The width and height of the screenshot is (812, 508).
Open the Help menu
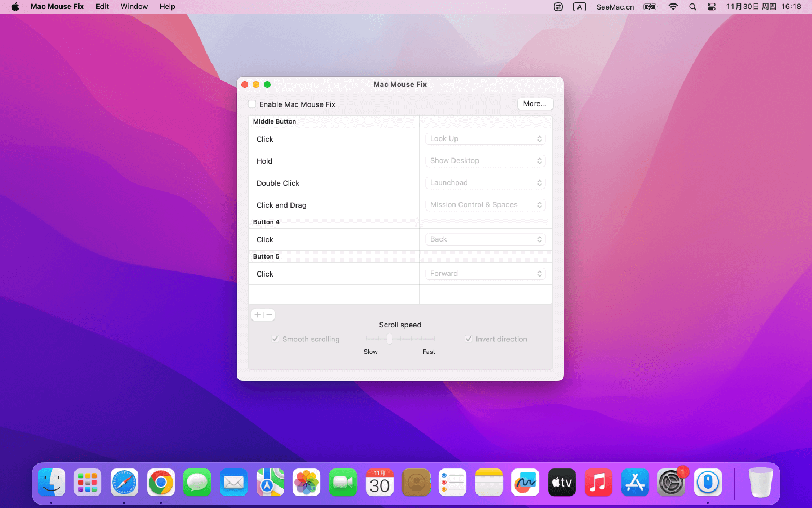coord(167,7)
